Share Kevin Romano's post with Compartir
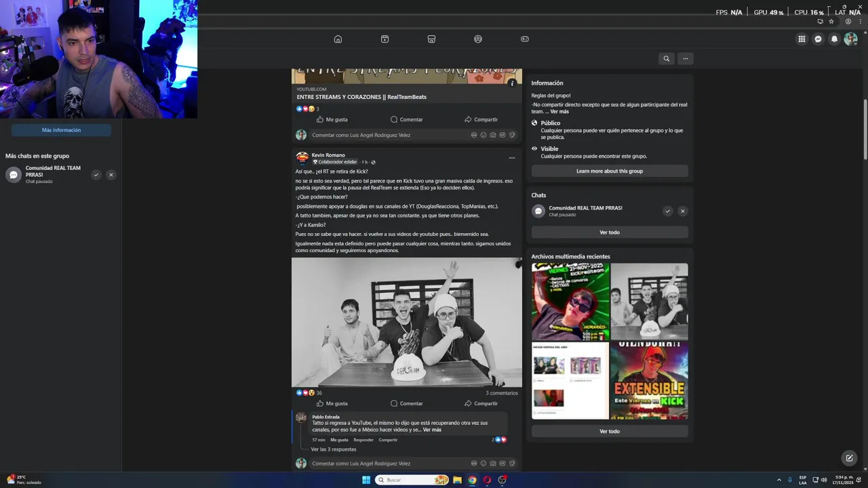 coord(481,403)
